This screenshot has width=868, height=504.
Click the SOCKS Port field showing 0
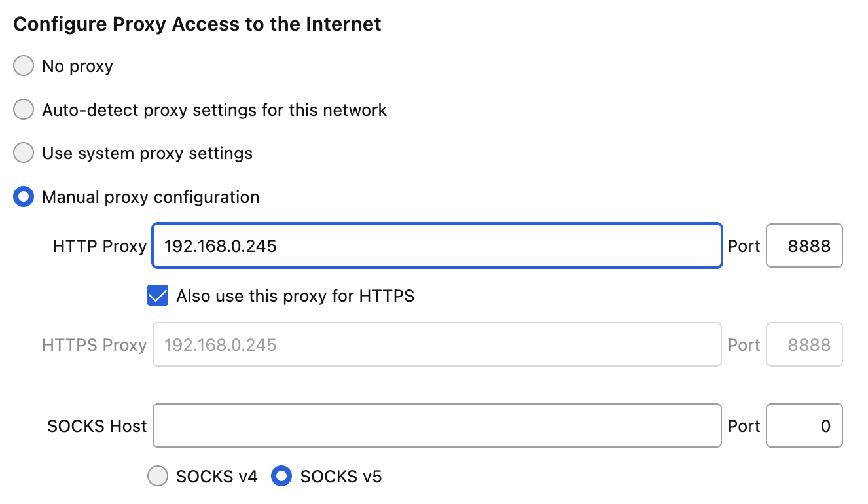click(804, 425)
